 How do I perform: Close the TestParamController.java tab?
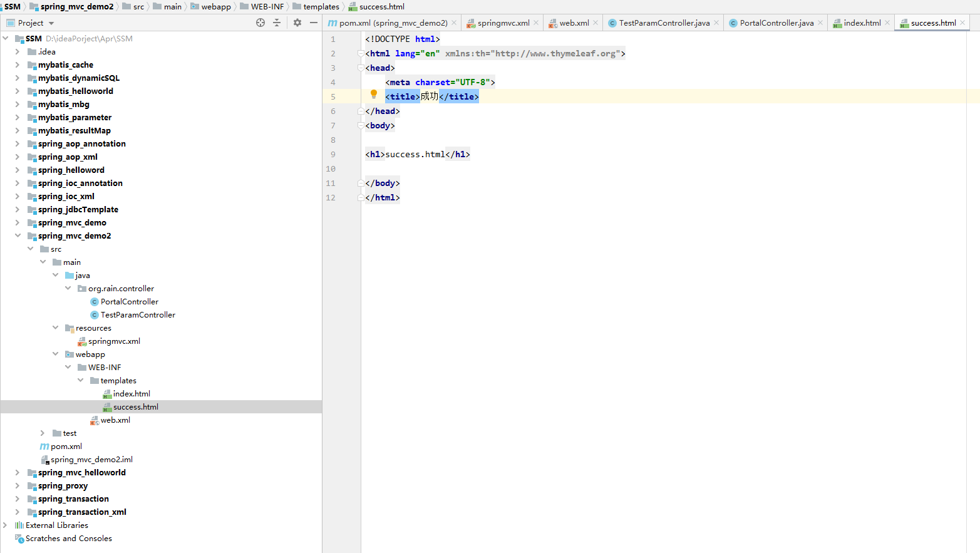716,23
